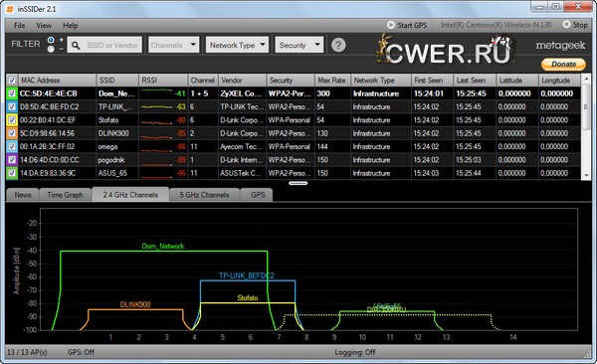
Task: Switch to the 5 GHz Channels tab
Action: tap(204, 195)
